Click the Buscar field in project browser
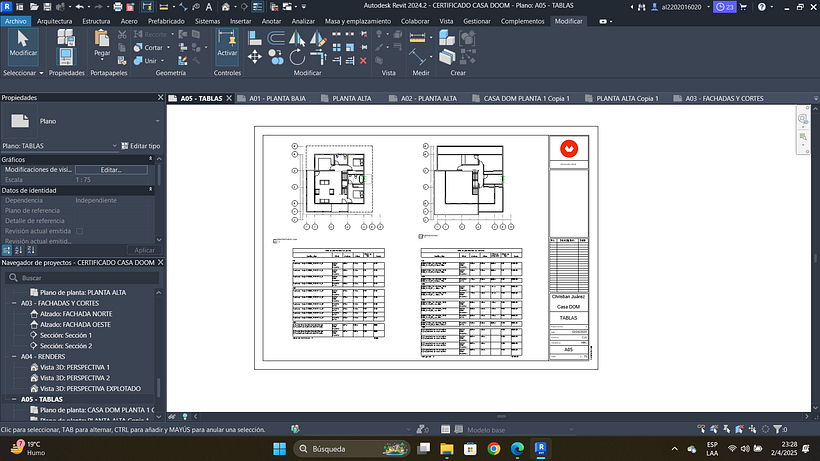Image resolution: width=820 pixels, height=461 pixels. click(83, 278)
